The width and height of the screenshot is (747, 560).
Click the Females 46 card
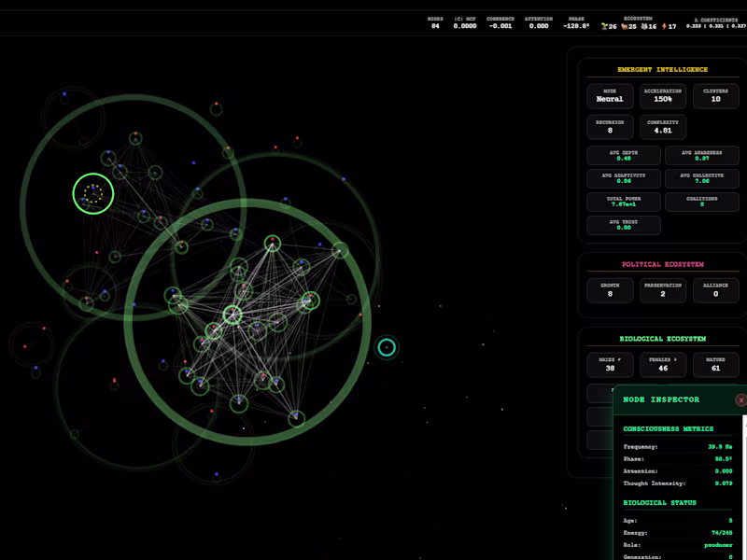pos(663,365)
